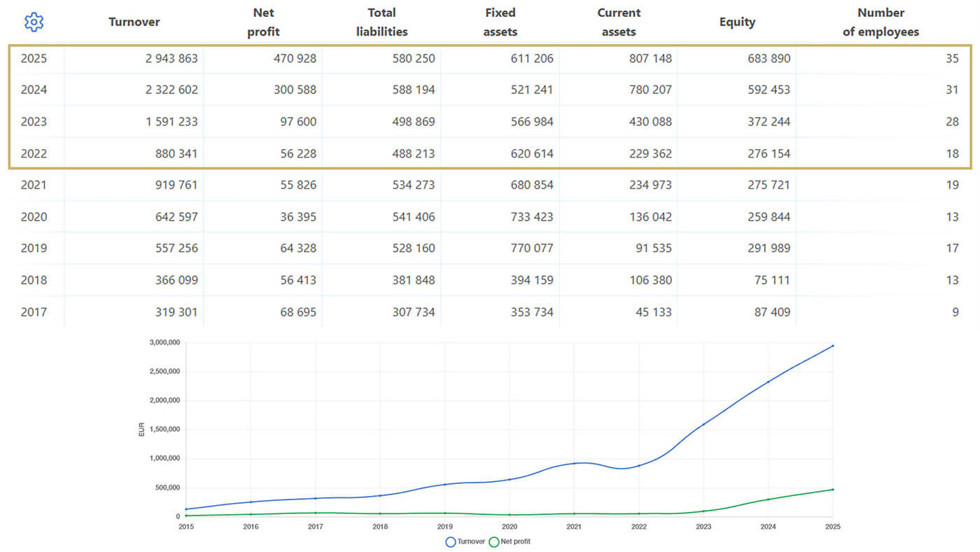
Task: Click the Number of employees column header
Action: click(881, 22)
